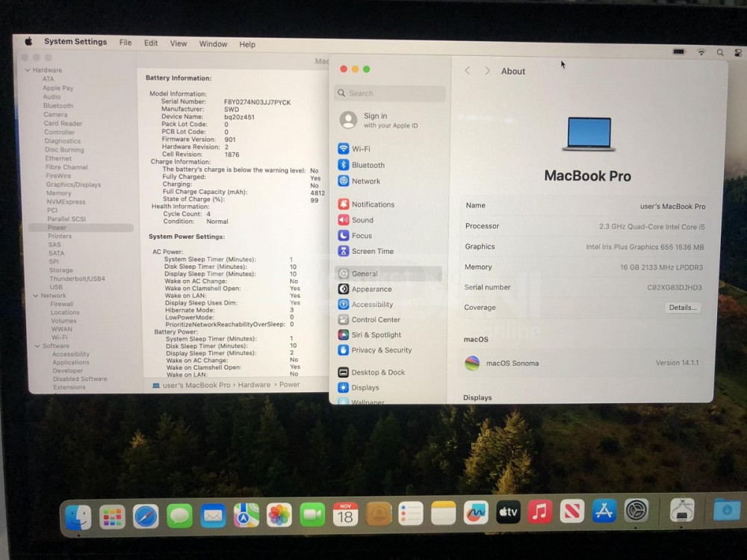The image size is (747, 560).
Task: Collapse the Network tree section
Action: click(34, 296)
